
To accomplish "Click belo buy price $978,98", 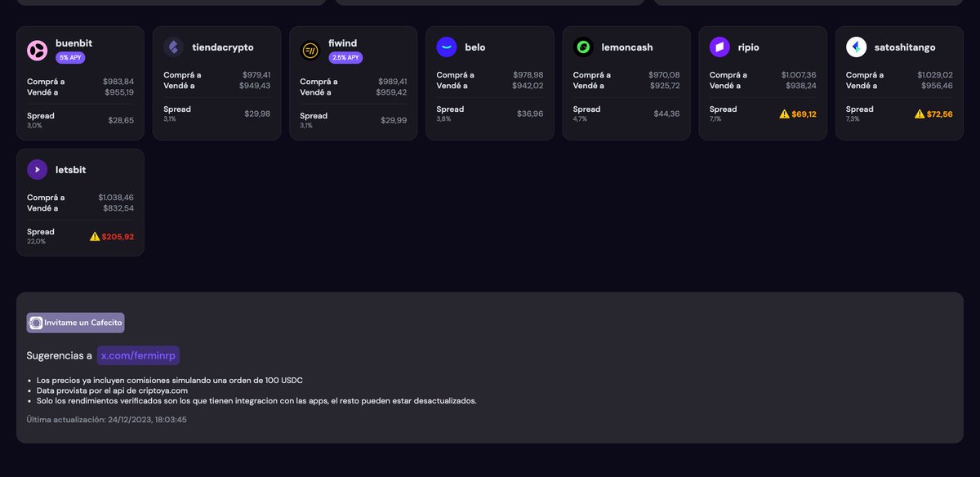I will (x=528, y=75).
